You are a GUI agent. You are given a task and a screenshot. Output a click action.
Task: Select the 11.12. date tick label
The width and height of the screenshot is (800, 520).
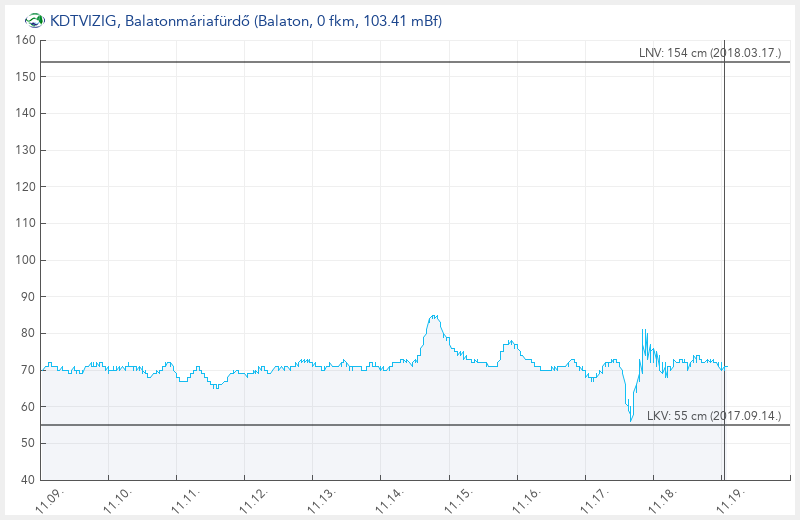tap(252, 498)
